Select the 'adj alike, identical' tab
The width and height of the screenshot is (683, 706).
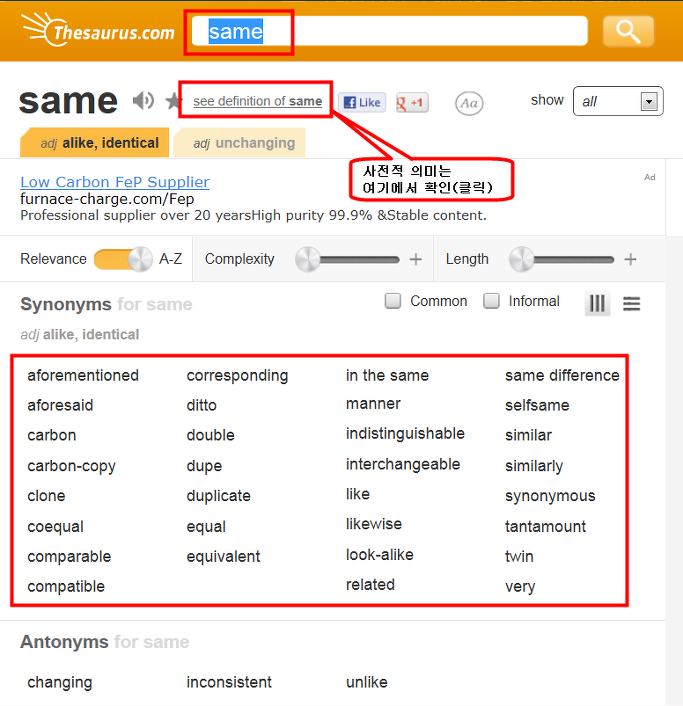click(95, 143)
